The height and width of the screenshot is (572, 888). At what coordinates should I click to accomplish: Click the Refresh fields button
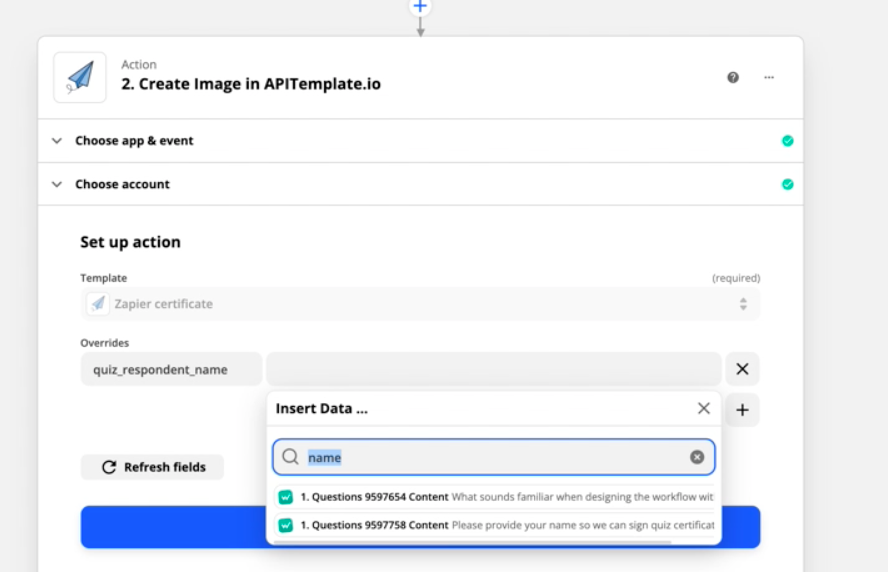coord(152,467)
